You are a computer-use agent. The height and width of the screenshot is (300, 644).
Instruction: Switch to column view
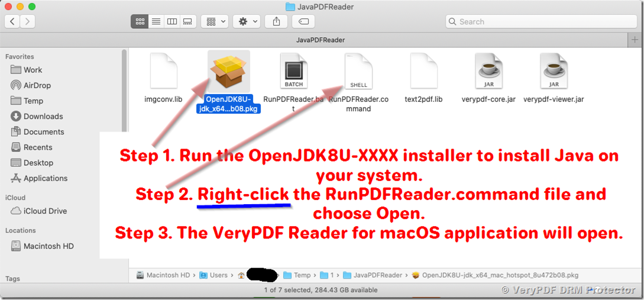click(171, 21)
